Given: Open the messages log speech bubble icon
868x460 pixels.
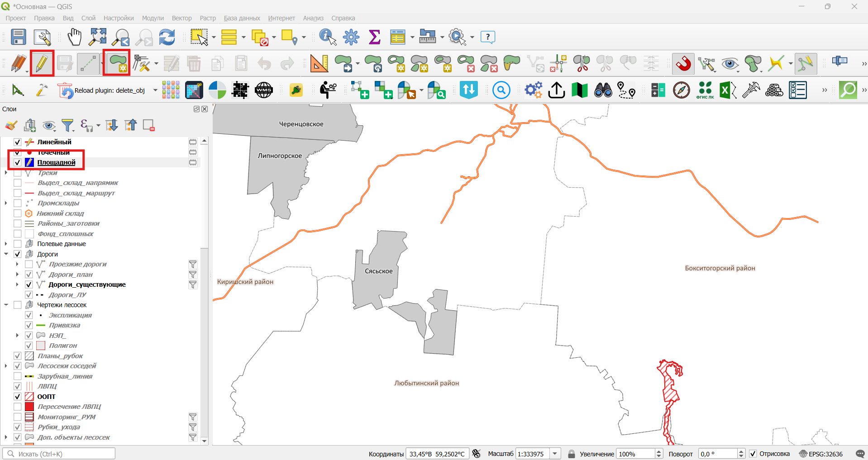Looking at the screenshot, I should (x=860, y=454).
